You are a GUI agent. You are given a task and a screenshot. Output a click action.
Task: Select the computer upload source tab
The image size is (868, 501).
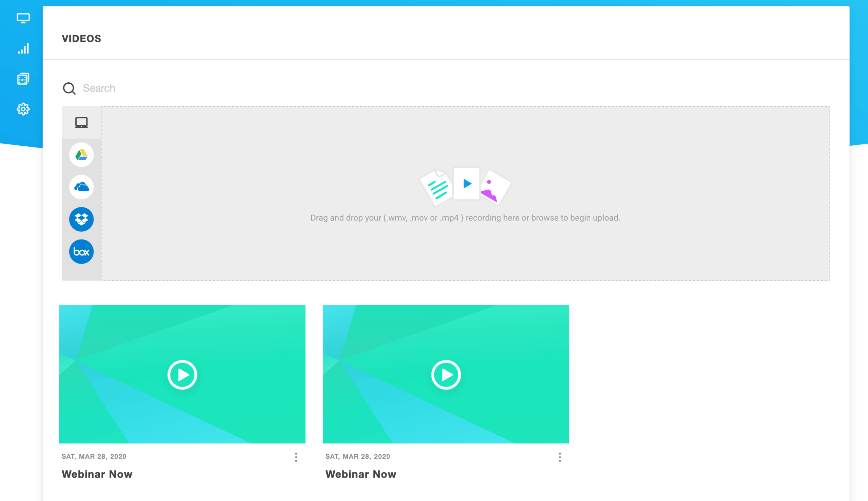coord(81,122)
